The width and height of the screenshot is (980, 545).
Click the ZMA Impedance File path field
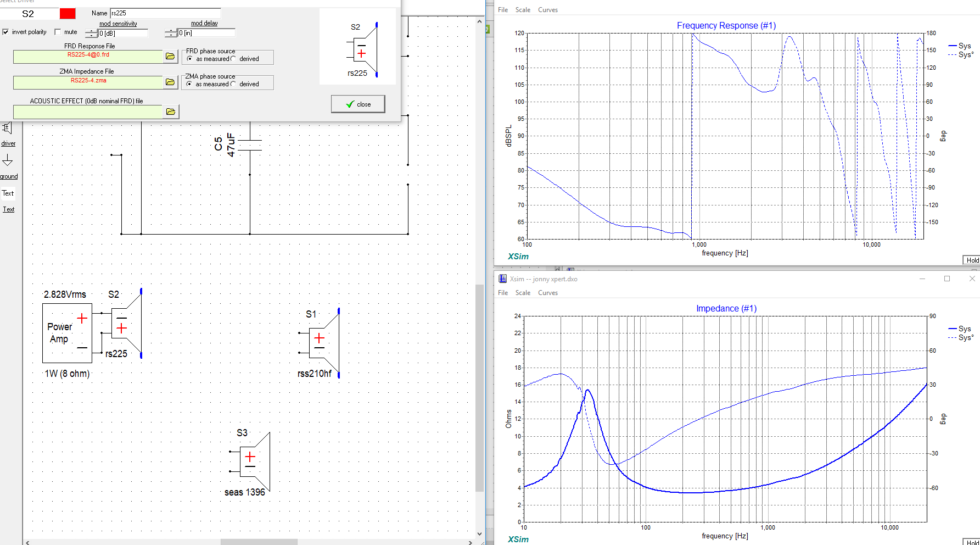pyautogui.click(x=88, y=82)
